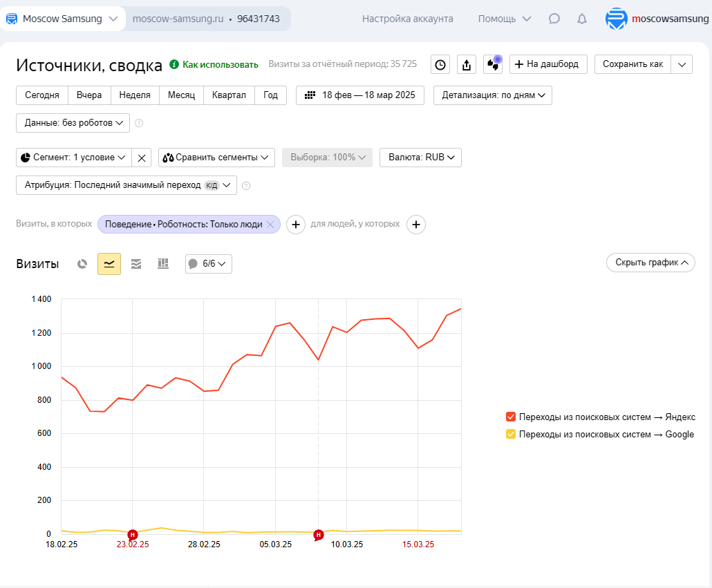Click the export report icon

click(x=467, y=65)
